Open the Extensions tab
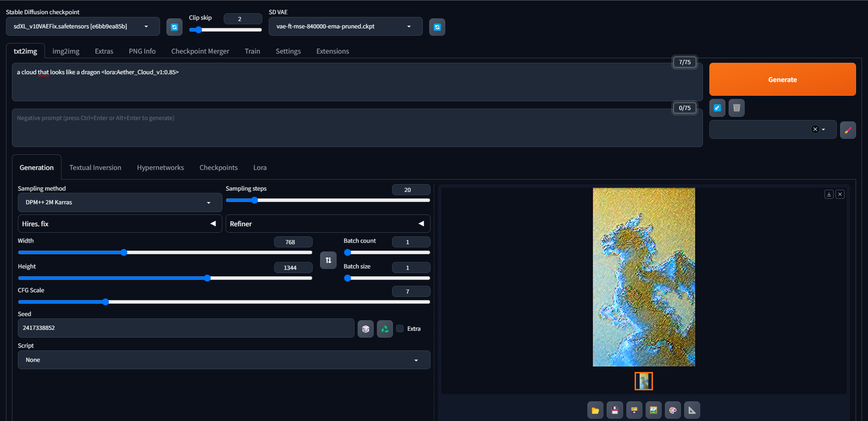The image size is (868, 421). pos(333,51)
